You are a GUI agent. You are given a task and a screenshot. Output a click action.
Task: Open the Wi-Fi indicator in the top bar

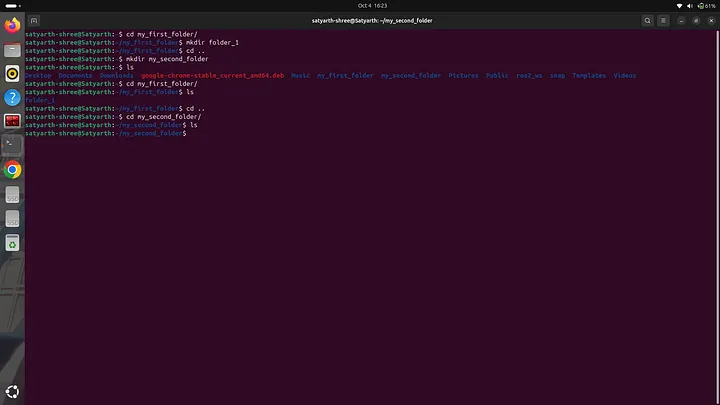click(x=680, y=6)
